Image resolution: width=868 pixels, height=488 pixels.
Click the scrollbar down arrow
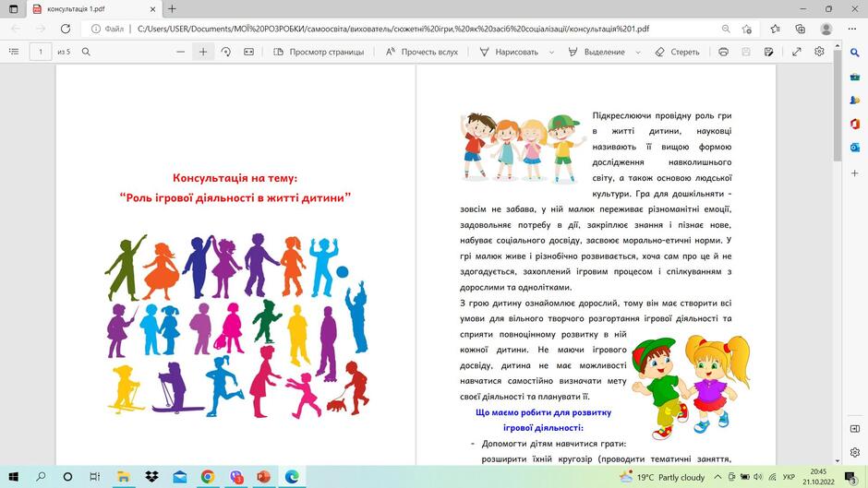tap(837, 460)
